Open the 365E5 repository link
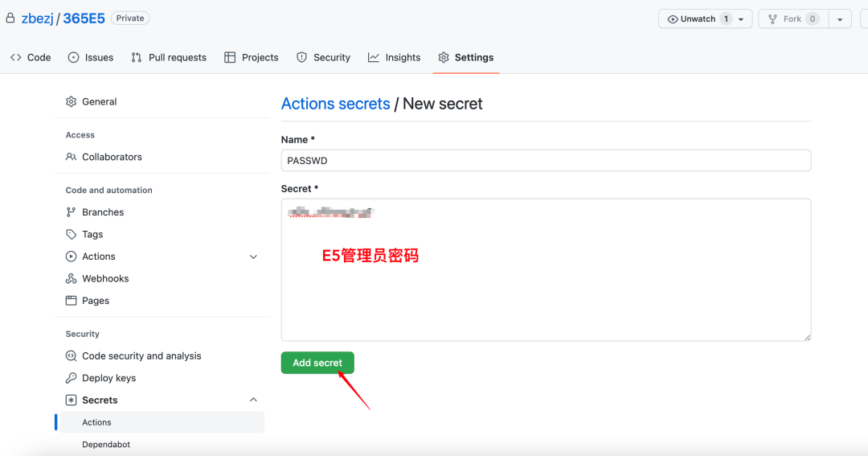 coord(84,18)
